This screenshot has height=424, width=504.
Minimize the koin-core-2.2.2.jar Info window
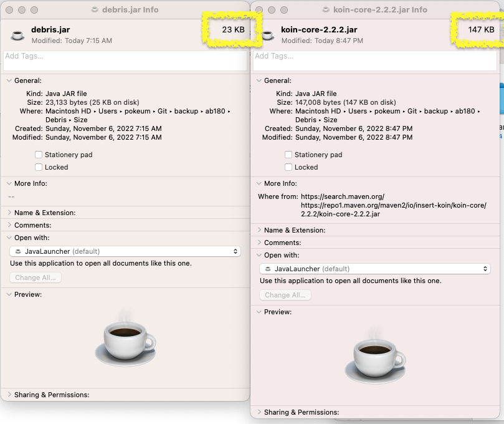[x=272, y=10]
